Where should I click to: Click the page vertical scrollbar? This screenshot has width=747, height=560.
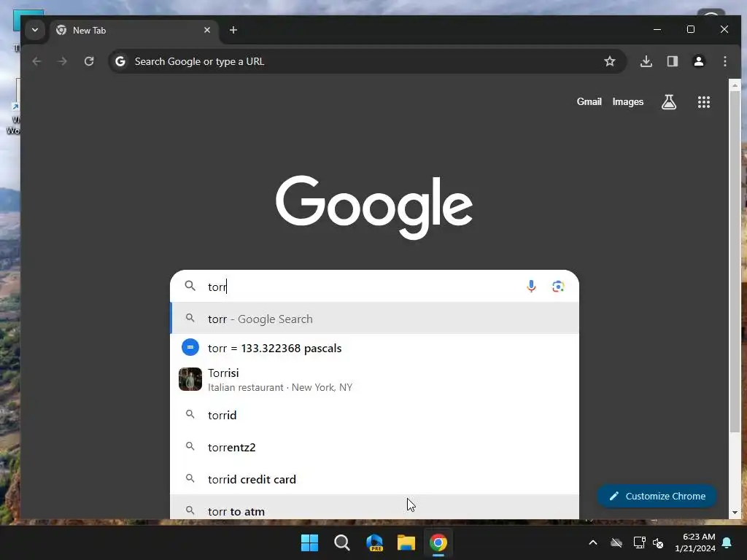735,262
